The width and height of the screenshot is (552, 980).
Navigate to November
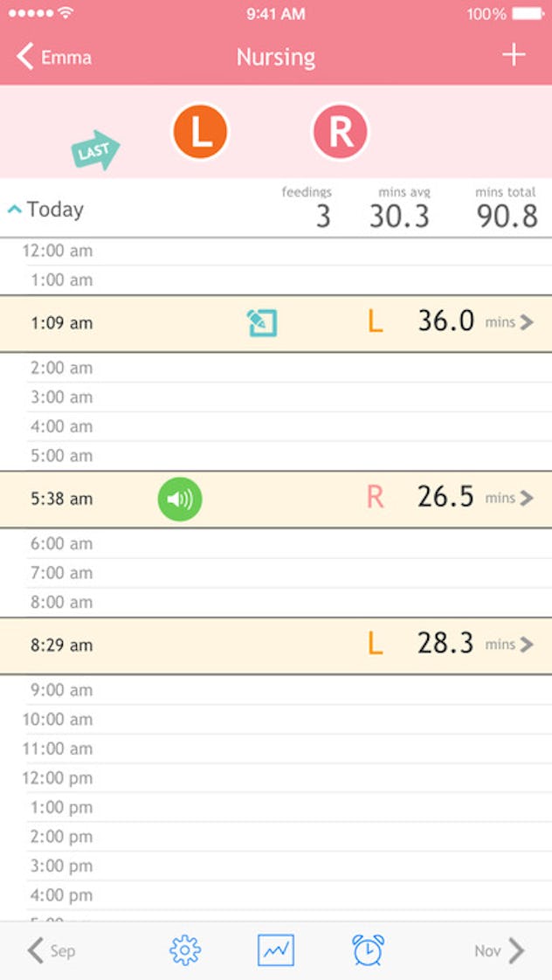500,951
